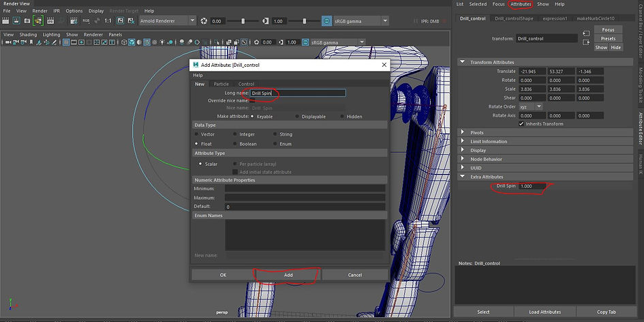The width and height of the screenshot is (644, 322).
Task: Click the Minimum value field
Action: pos(305,188)
